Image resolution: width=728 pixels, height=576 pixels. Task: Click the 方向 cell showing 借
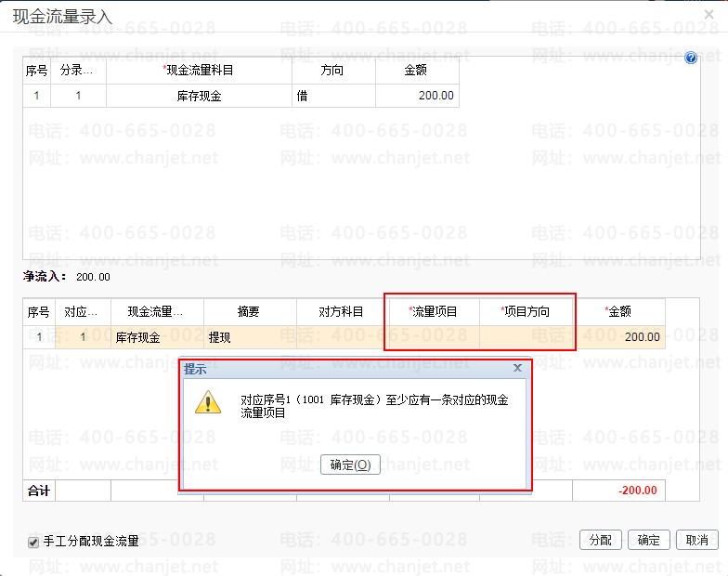coord(333,96)
